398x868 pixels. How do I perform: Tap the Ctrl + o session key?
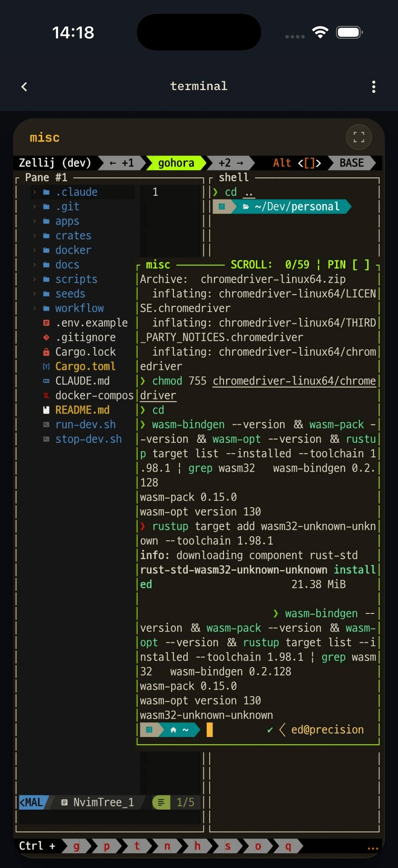(x=258, y=846)
